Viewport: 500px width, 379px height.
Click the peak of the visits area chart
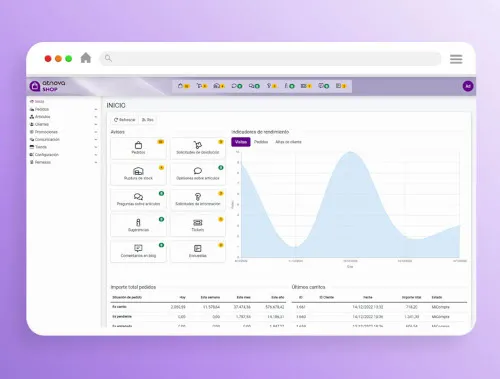350,152
